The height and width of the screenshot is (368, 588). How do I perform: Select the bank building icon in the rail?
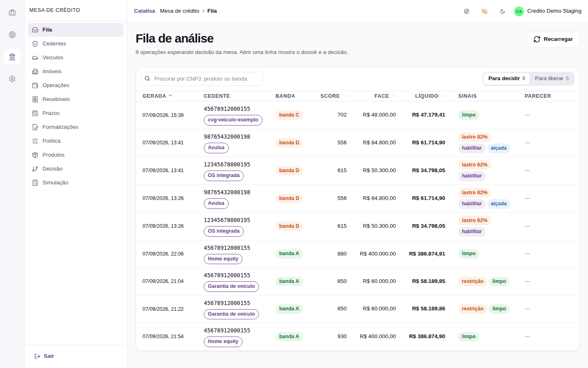click(x=12, y=57)
